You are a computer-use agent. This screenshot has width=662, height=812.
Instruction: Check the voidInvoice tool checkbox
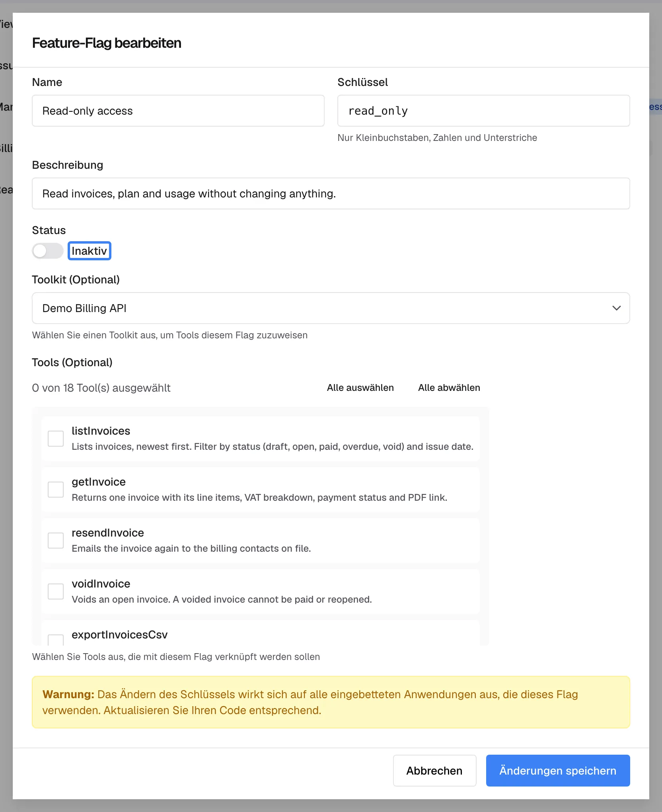pos(56,591)
